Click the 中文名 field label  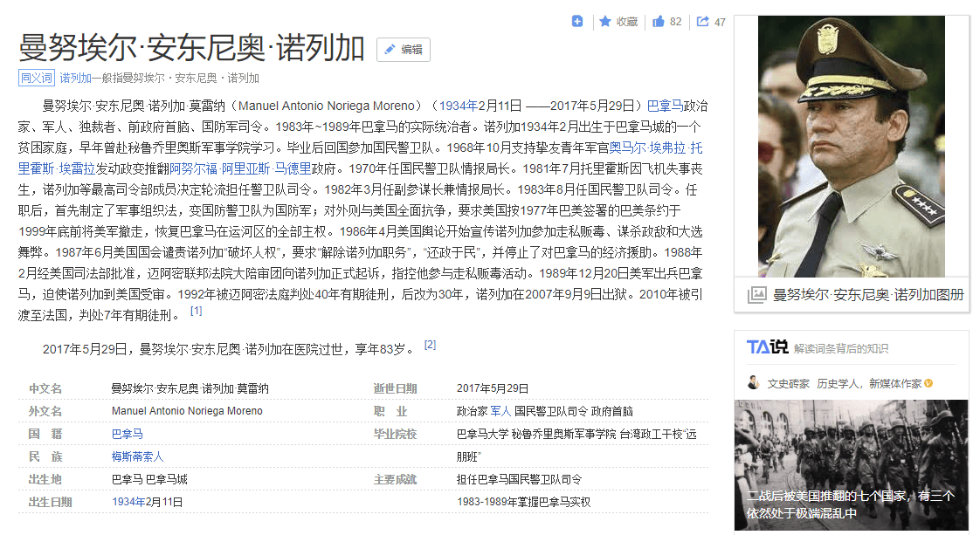click(45, 388)
